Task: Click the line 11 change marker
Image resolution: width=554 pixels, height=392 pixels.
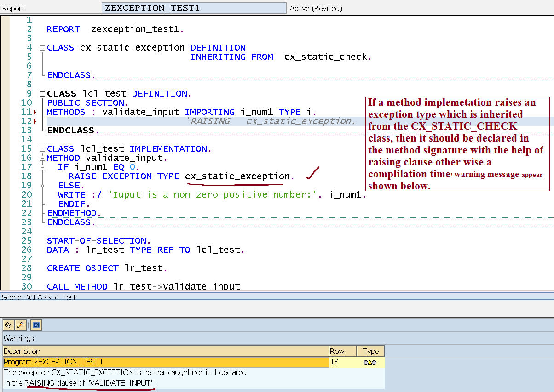Action: pos(35,112)
